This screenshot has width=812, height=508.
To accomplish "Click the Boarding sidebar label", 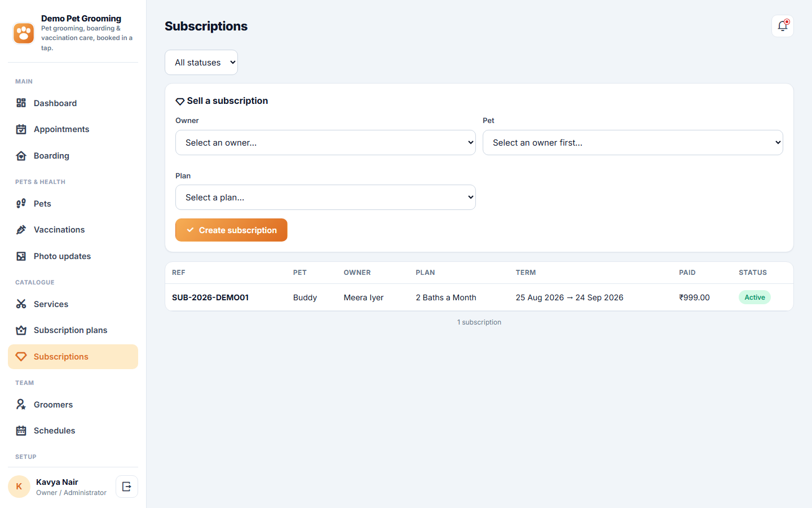I will tap(51, 156).
